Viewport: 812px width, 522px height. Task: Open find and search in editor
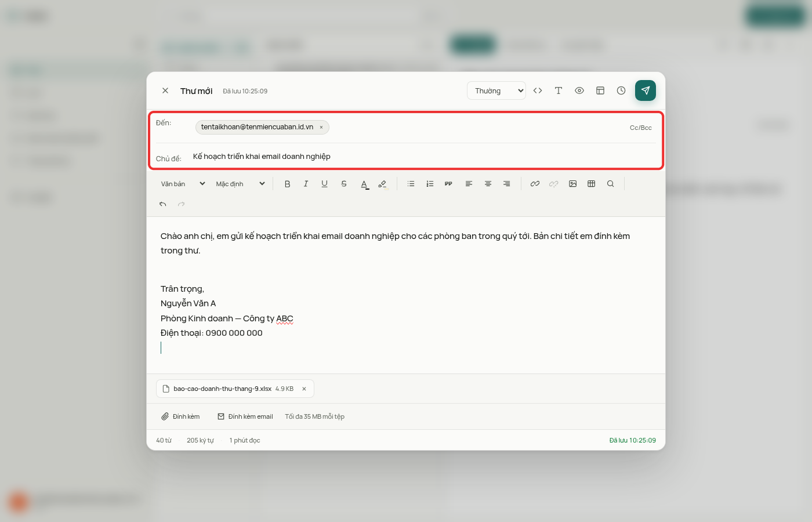[x=610, y=184]
